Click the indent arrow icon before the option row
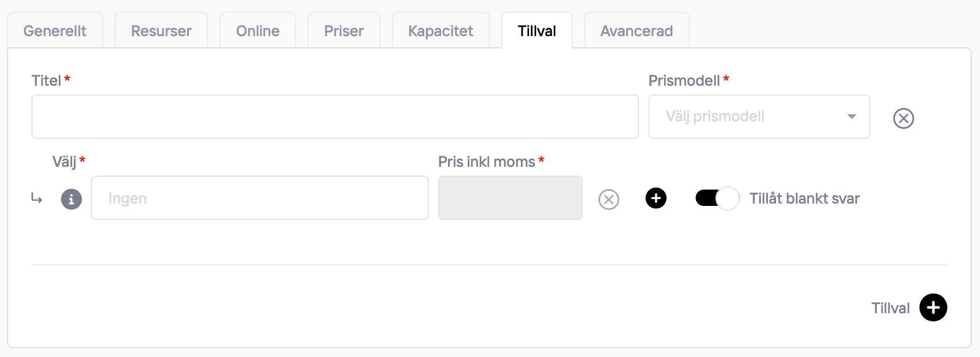The height and width of the screenshot is (357, 980). click(x=37, y=199)
